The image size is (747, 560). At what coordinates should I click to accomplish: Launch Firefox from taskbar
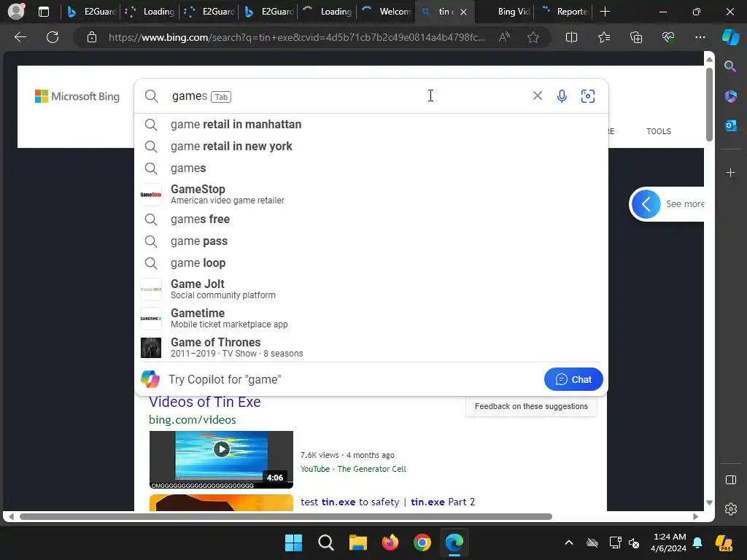[x=390, y=542]
